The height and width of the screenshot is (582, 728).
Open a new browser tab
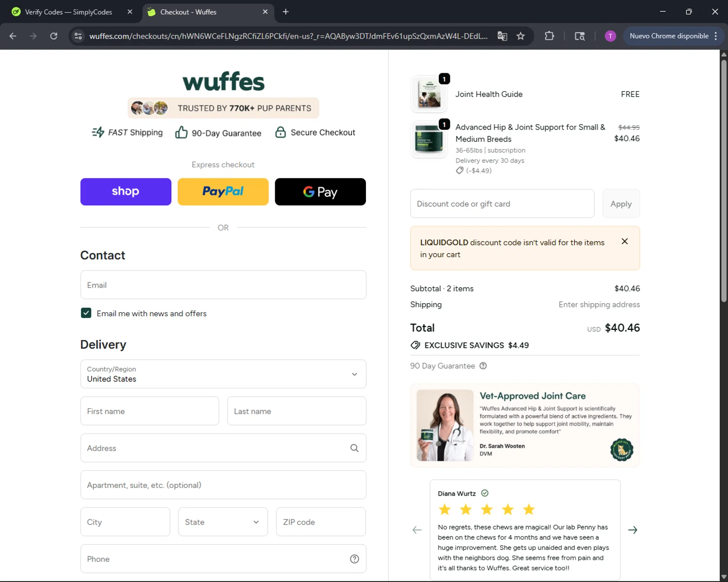[286, 12]
